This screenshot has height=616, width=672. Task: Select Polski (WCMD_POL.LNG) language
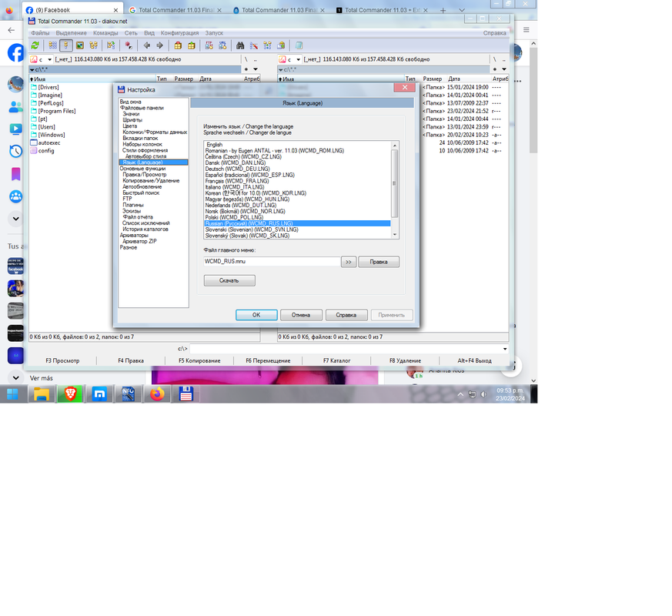297,217
